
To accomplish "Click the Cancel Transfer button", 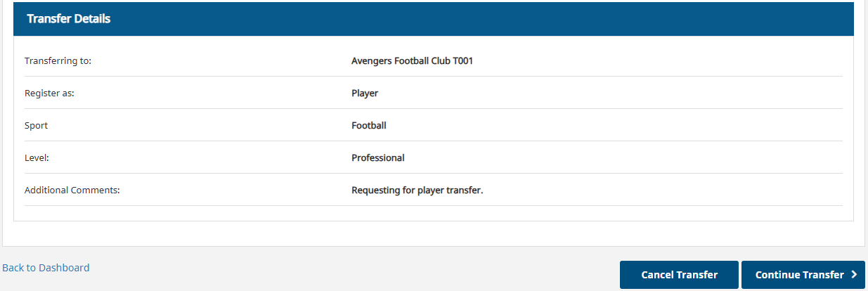I will (679, 275).
